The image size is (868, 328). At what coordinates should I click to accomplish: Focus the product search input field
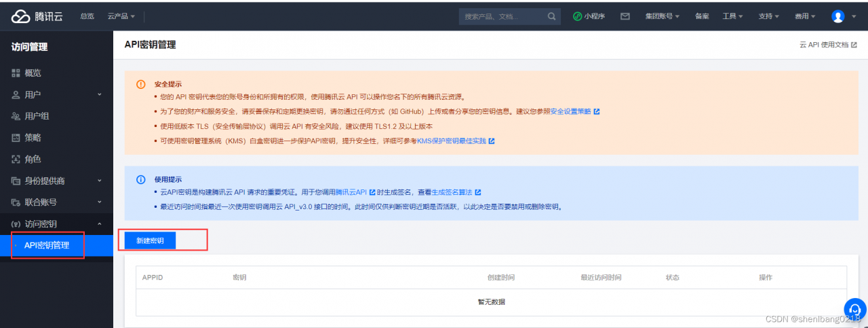(503, 16)
